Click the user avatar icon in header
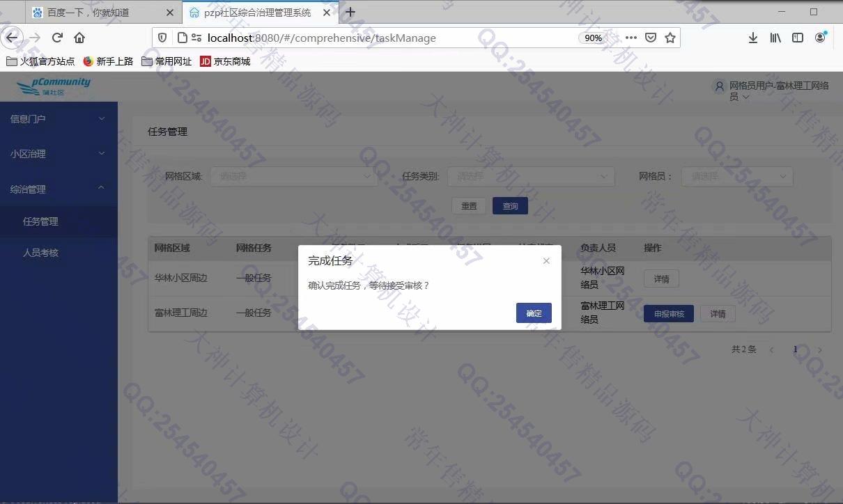This screenshot has height=504, width=843. click(720, 86)
